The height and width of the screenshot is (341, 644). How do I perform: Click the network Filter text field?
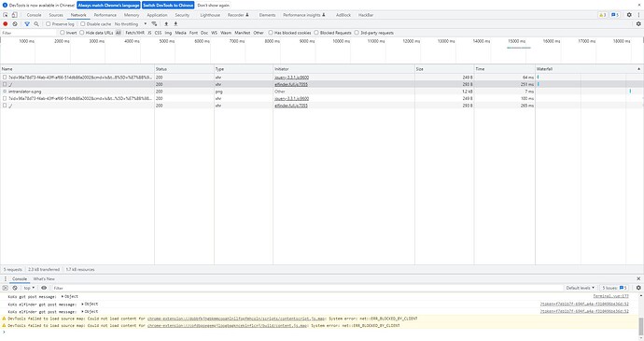[28, 33]
